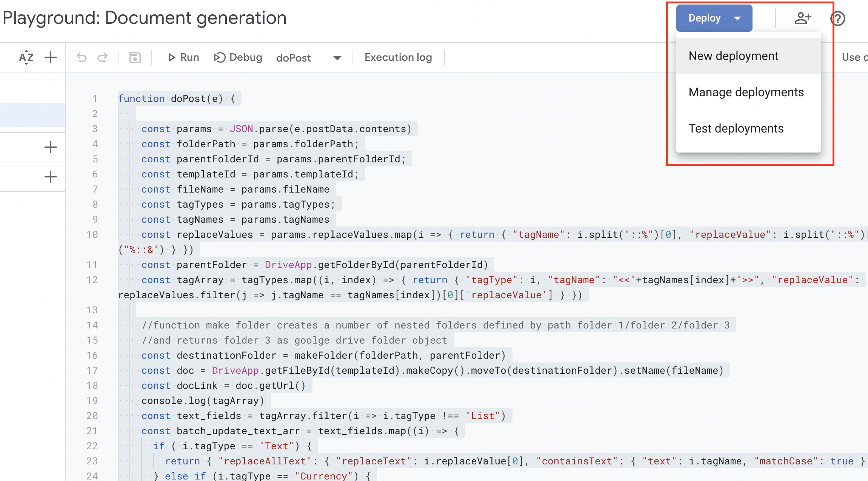Click the undo arrow icon
The width and height of the screenshot is (868, 481).
[82, 57]
